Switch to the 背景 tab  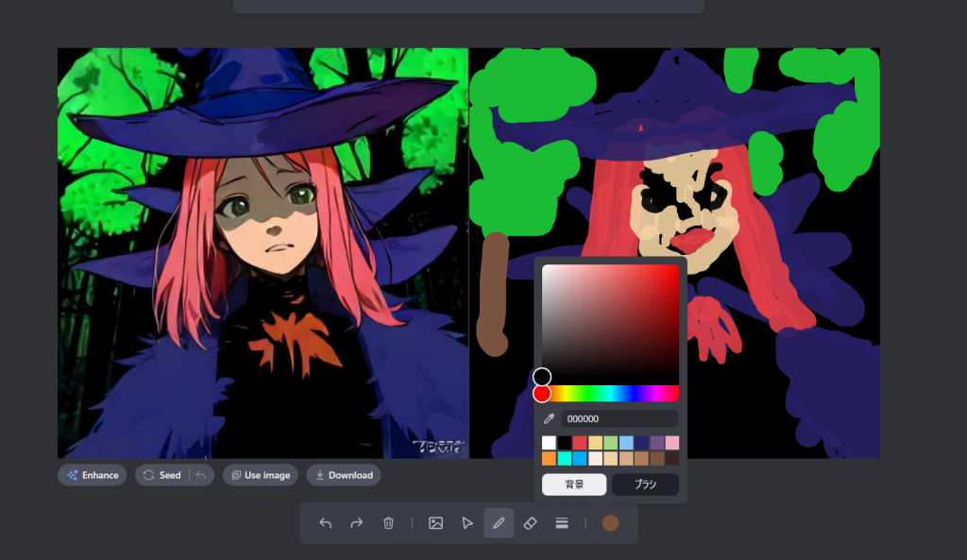(x=574, y=484)
